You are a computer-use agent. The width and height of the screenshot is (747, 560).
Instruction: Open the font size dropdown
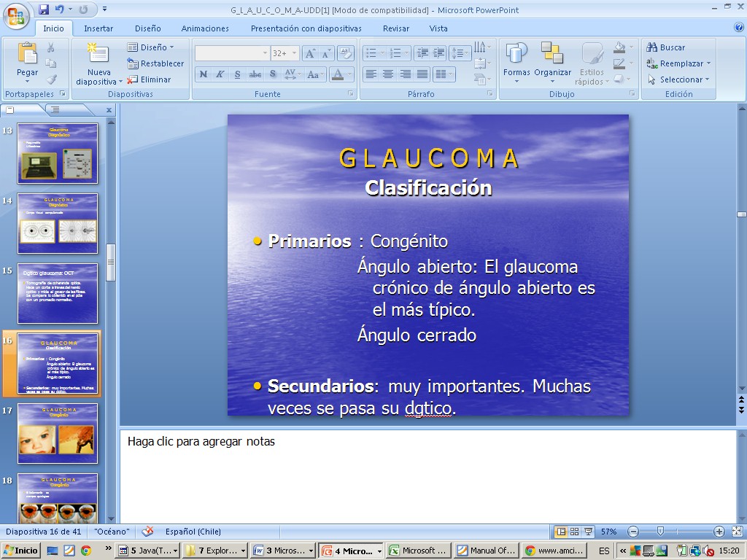[x=295, y=53]
